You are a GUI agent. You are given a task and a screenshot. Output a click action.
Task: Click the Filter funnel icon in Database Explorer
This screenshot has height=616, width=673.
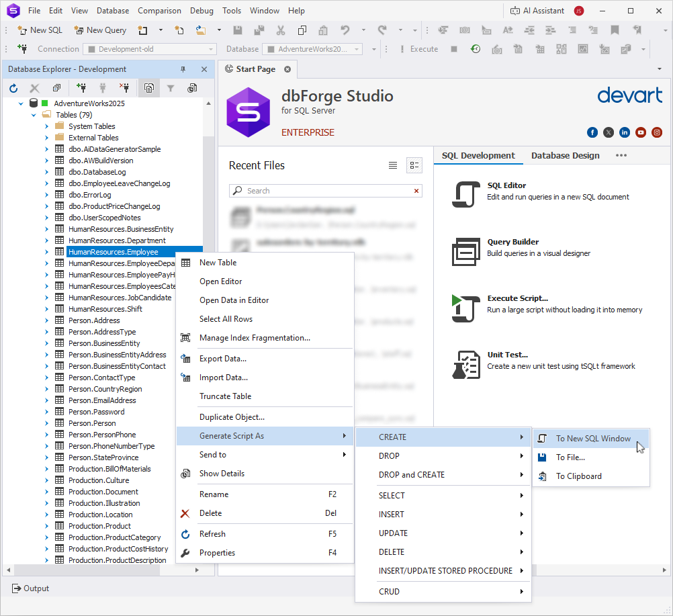(171, 88)
